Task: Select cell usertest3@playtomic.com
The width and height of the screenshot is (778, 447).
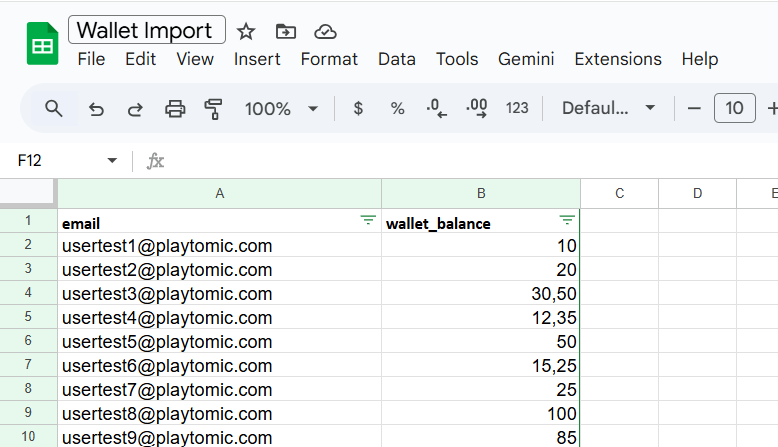Action: 219,293
